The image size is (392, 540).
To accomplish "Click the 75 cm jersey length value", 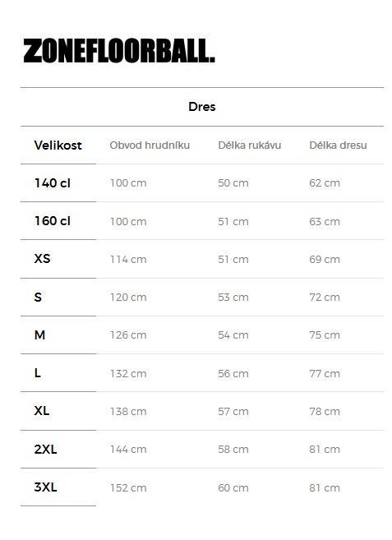I will [325, 335].
